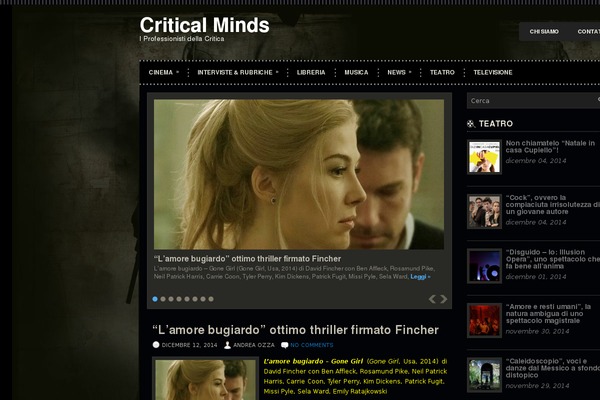Open the "Natale in casa Cupiello" article
This screenshot has height=400, width=600.
(550, 147)
